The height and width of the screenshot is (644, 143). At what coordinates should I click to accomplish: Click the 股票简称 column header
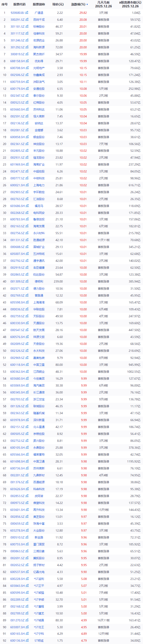tap(39, 5)
